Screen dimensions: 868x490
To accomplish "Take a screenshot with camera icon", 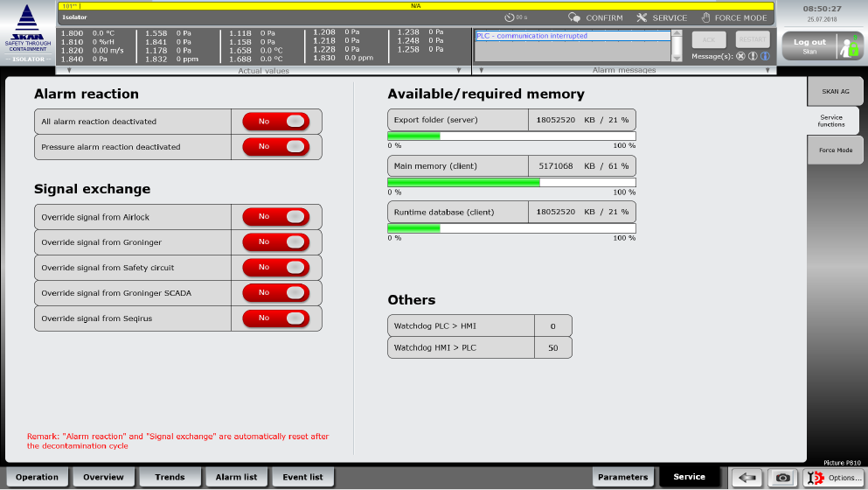I will tap(783, 477).
